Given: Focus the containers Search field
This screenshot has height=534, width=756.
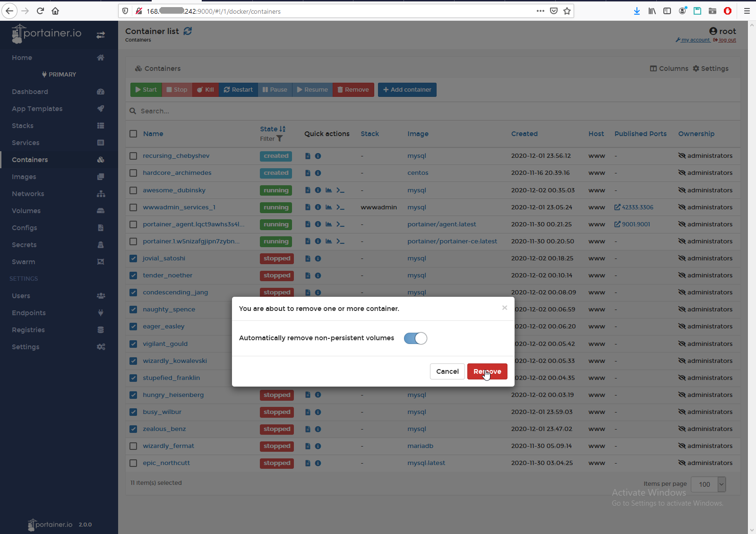Looking at the screenshot, I should click(x=432, y=111).
